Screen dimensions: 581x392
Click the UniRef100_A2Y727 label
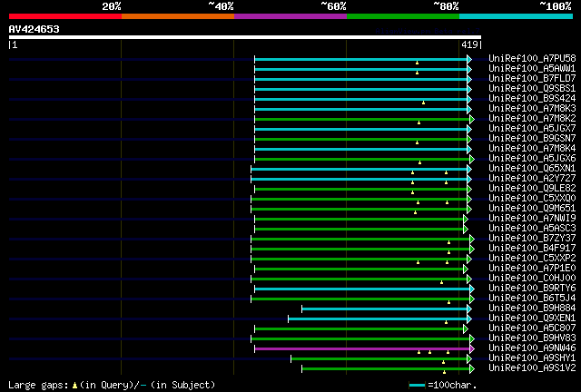[532, 179]
